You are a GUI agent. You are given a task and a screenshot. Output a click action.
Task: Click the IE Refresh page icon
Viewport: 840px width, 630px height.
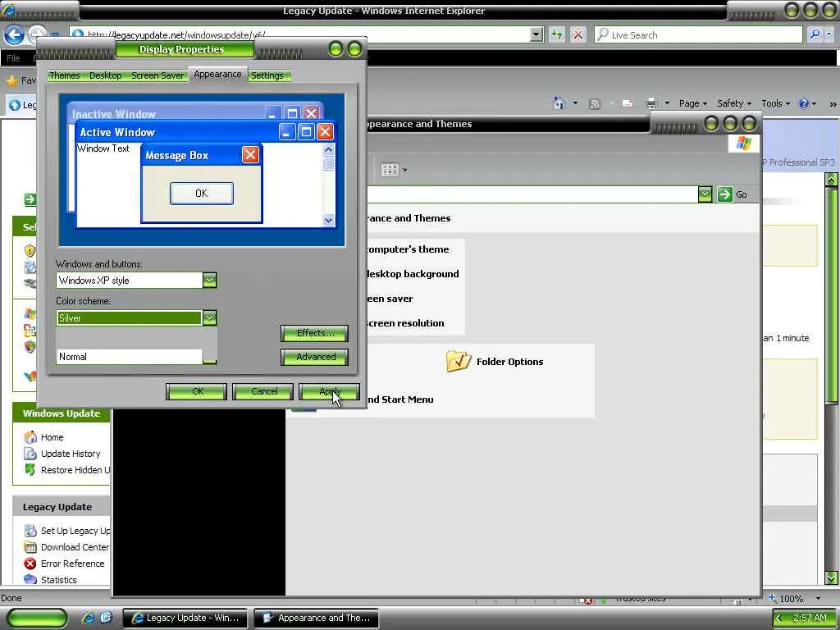click(x=557, y=34)
